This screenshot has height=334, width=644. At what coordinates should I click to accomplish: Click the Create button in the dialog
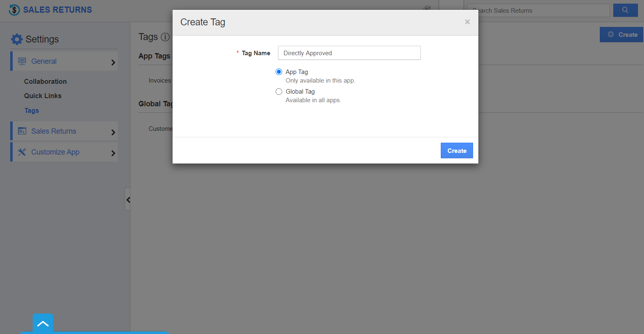tap(456, 150)
